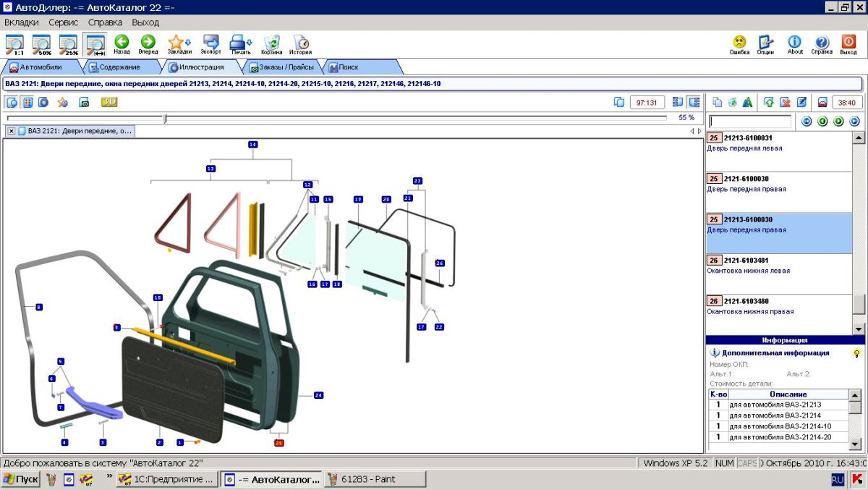Click the part search input field
Viewport: 868px width, 490px height.
[x=750, y=122]
